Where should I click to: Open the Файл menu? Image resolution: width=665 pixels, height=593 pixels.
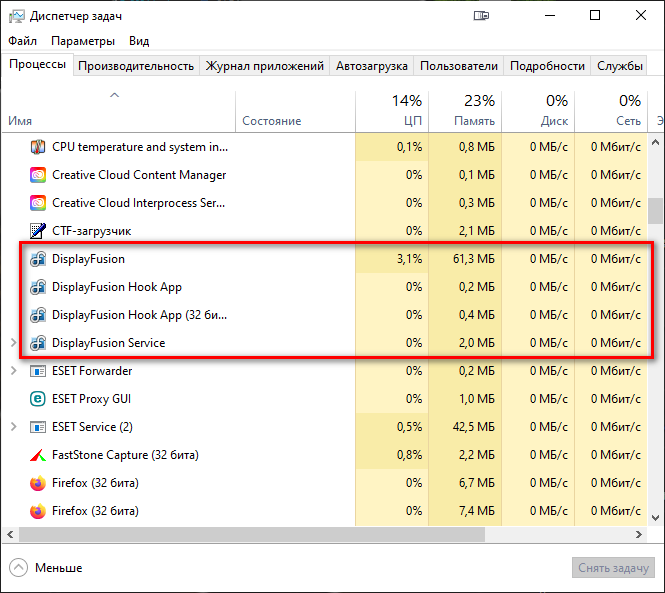coord(22,41)
